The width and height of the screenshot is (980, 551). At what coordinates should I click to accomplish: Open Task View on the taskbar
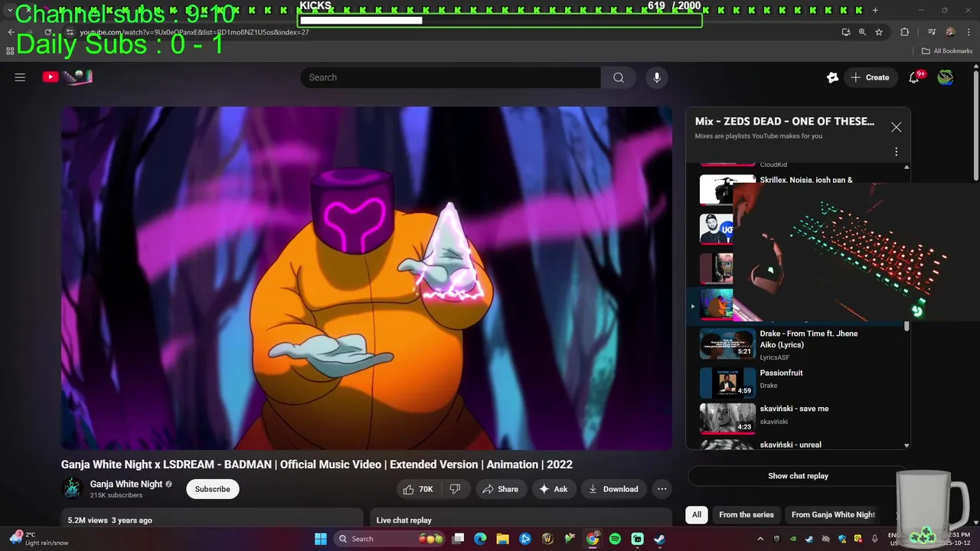458,539
